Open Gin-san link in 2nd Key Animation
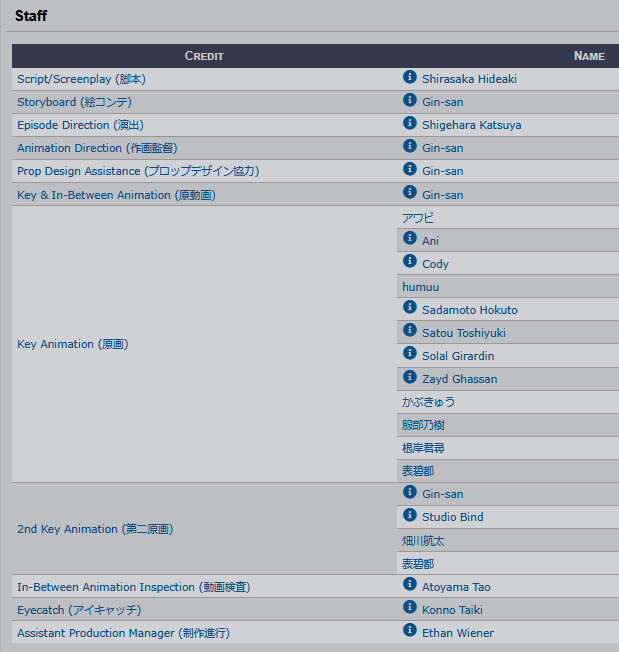This screenshot has width=619, height=652. [x=443, y=494]
